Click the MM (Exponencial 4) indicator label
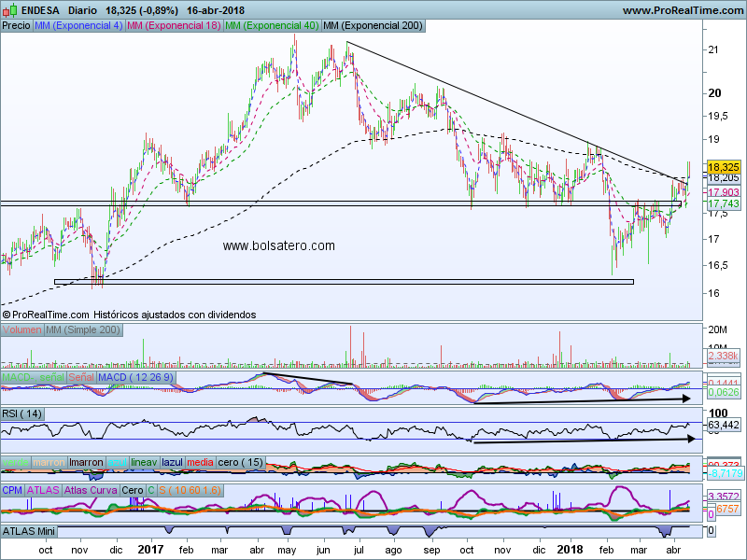Screen dimensions: 747x560 click(78, 26)
